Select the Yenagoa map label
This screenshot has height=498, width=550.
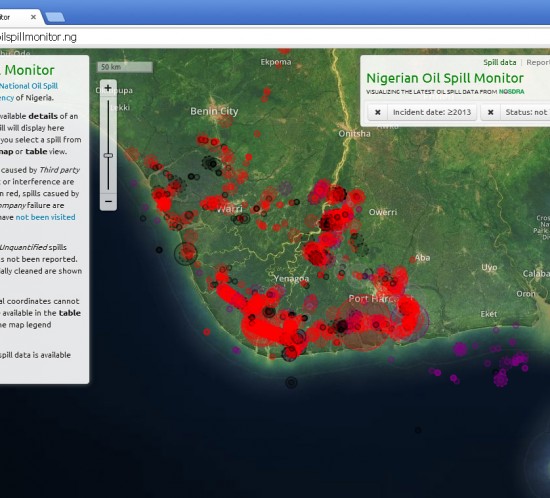click(291, 279)
